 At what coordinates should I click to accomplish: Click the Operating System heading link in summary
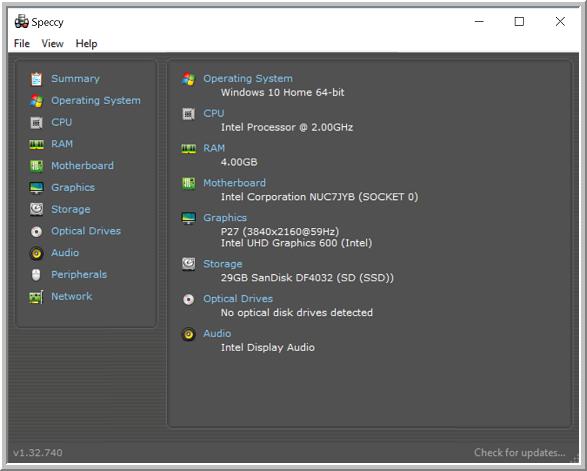tap(248, 79)
